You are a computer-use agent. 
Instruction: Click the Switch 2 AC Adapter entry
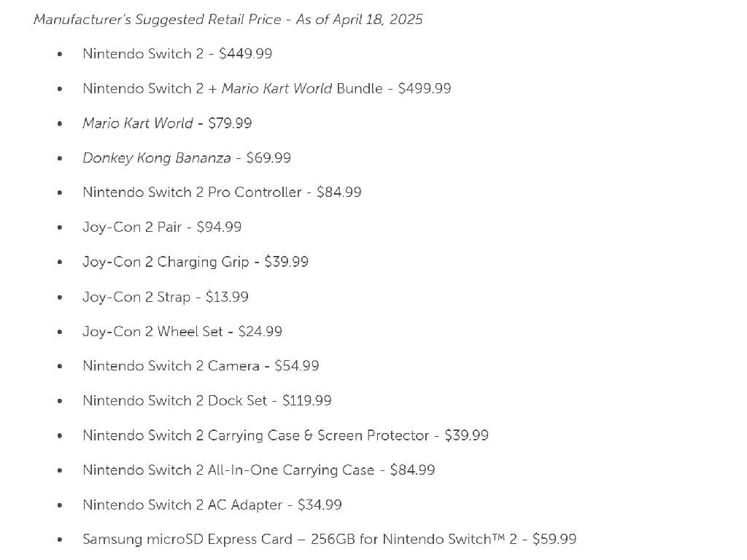212,505
